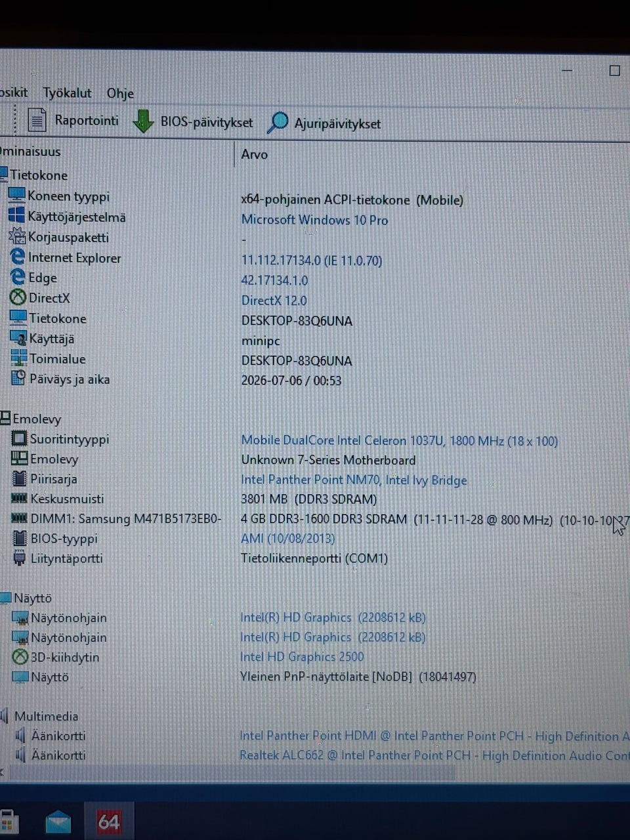
Task: Select the Käyttöjärjestelmä Windows logo icon
Action: coord(16,216)
